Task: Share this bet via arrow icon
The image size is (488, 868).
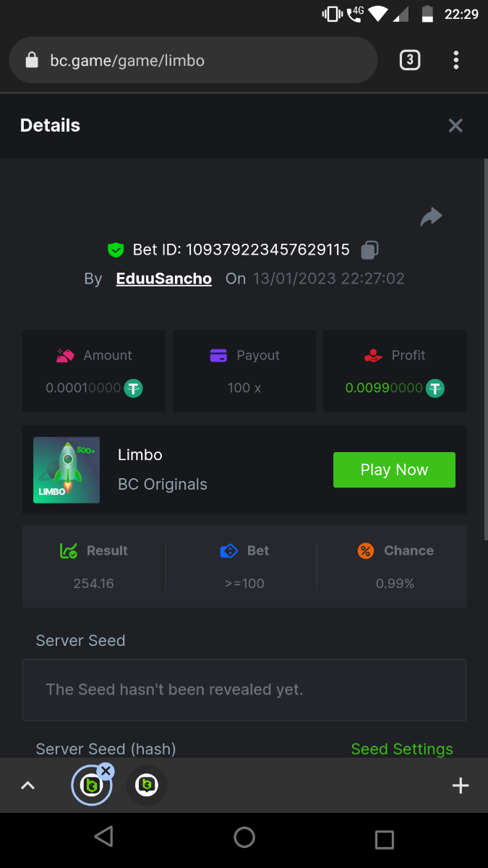Action: [431, 216]
